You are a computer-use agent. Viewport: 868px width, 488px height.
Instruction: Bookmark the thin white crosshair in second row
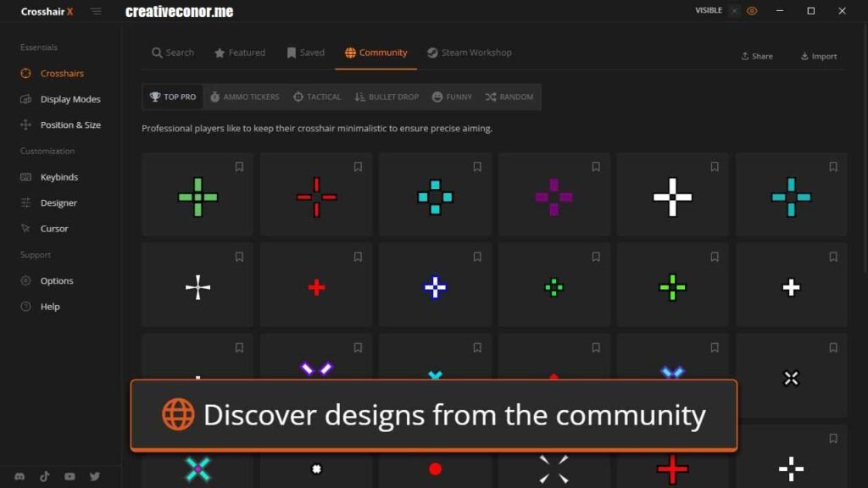pyautogui.click(x=239, y=257)
